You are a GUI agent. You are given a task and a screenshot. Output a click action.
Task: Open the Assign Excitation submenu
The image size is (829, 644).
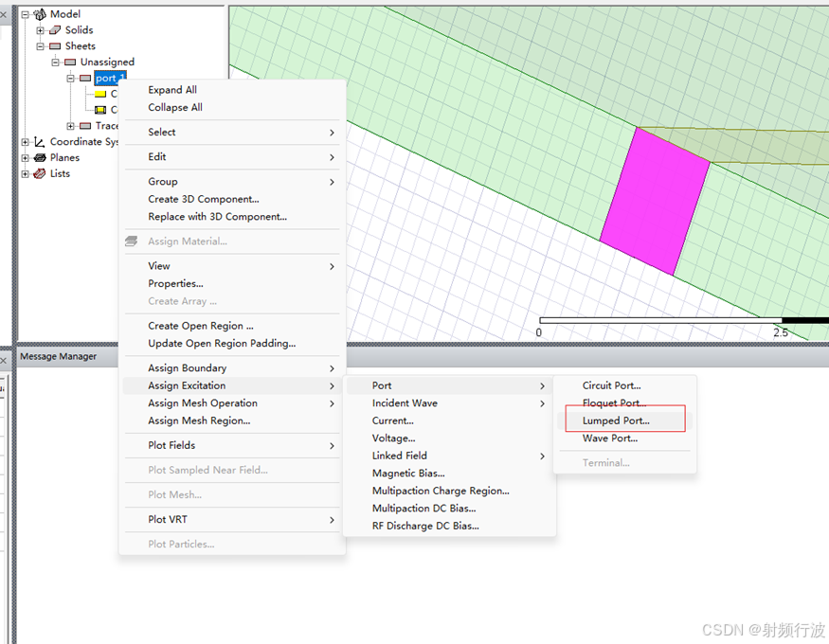tap(233, 385)
